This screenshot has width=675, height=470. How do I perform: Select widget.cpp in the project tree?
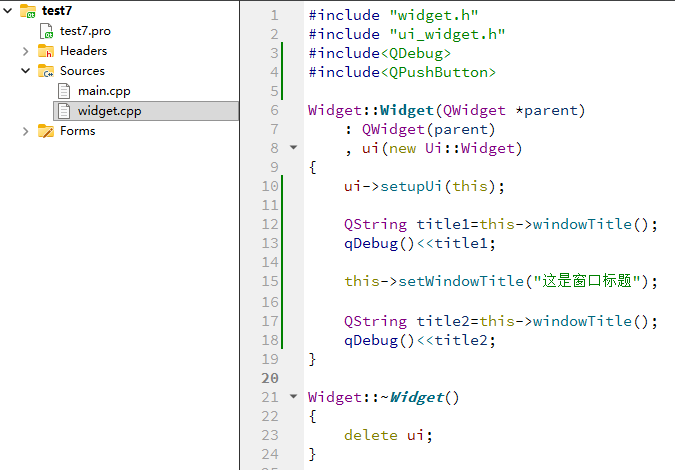pyautogui.click(x=109, y=111)
